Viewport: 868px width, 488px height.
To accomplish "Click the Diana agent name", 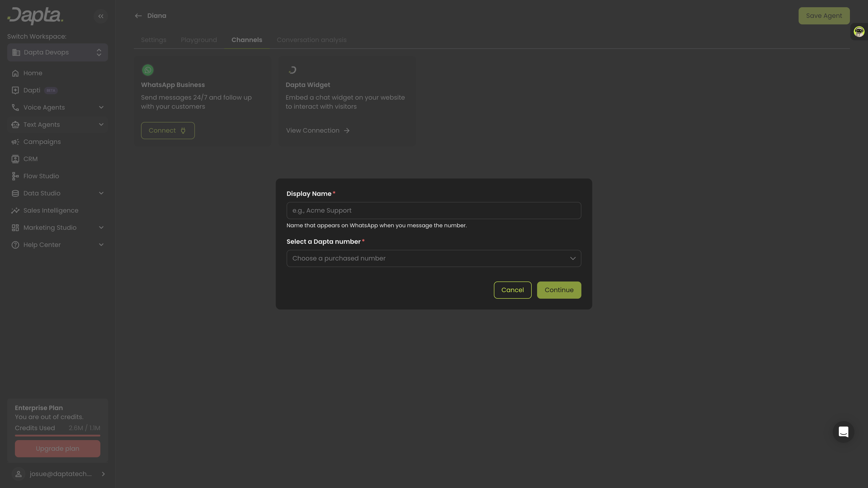I will click(157, 16).
